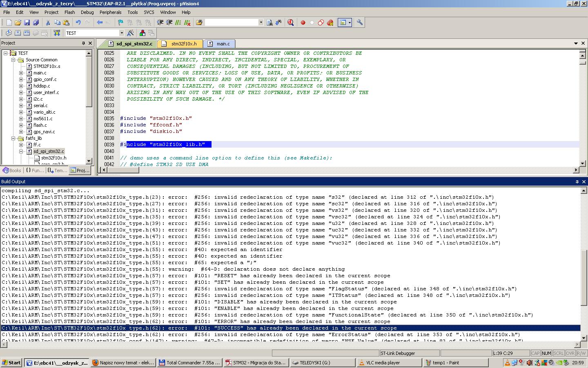The width and height of the screenshot is (588, 368).
Task: Insert a bookmark with the flag icon
Action: click(120, 22)
